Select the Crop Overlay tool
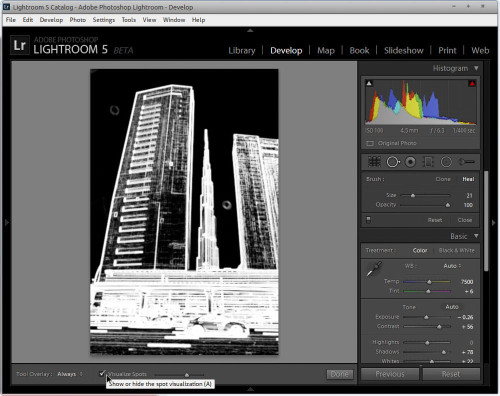Viewport: 500px width, 396px height. click(x=374, y=162)
